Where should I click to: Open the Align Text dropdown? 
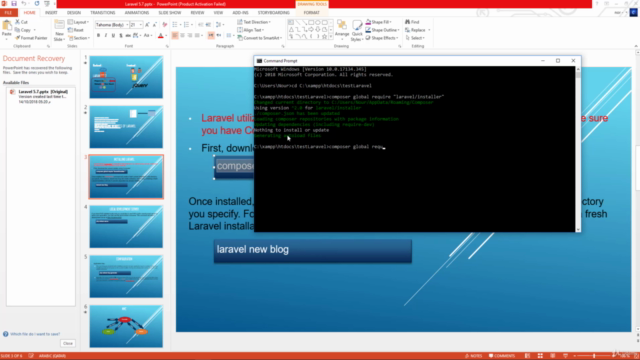251,30
